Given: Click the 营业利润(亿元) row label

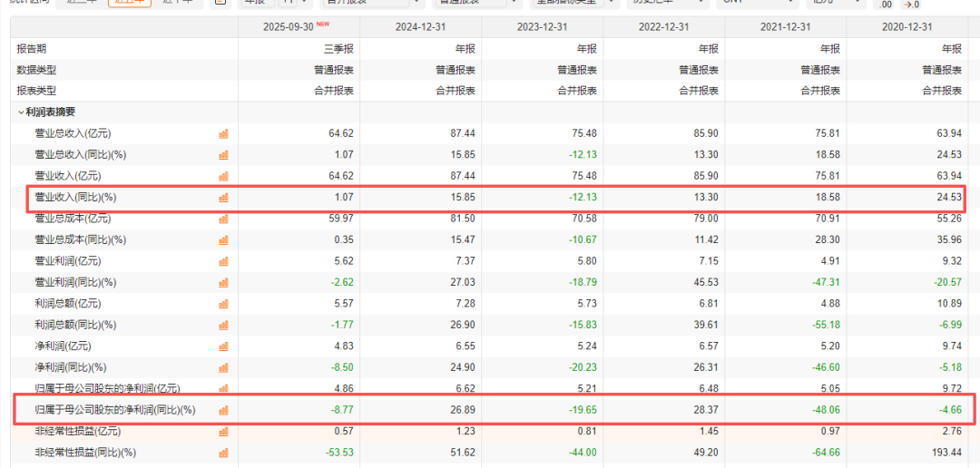Looking at the screenshot, I should click(68, 261).
